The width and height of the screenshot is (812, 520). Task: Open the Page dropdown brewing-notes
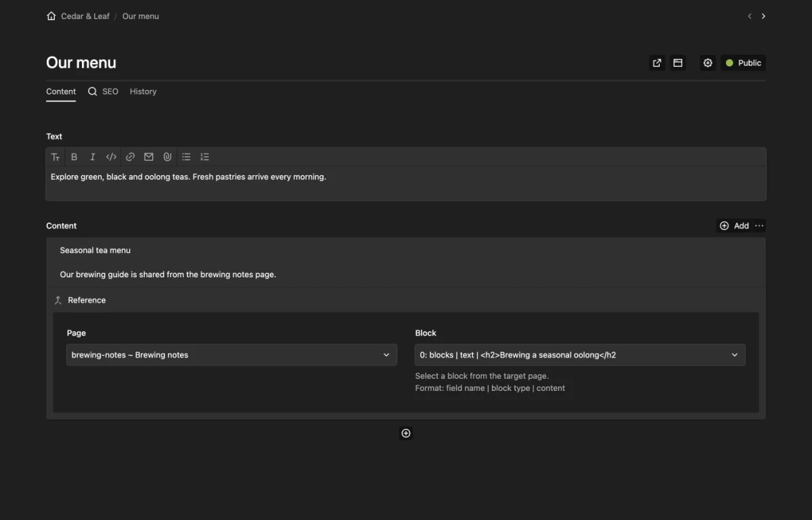231,355
